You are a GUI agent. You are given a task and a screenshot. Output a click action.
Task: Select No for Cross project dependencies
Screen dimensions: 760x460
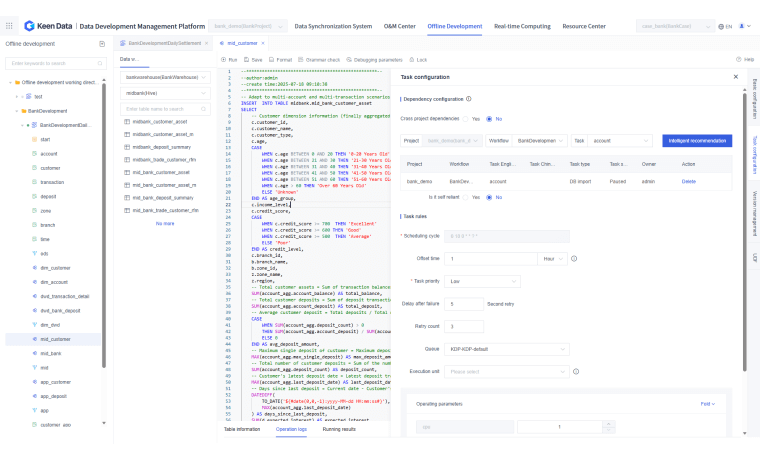tap(487, 118)
